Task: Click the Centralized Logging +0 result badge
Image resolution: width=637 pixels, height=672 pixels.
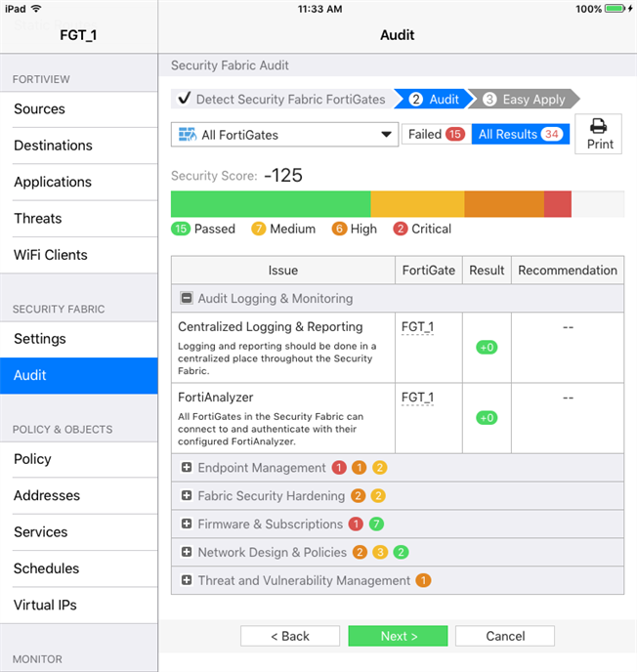Action: [487, 347]
